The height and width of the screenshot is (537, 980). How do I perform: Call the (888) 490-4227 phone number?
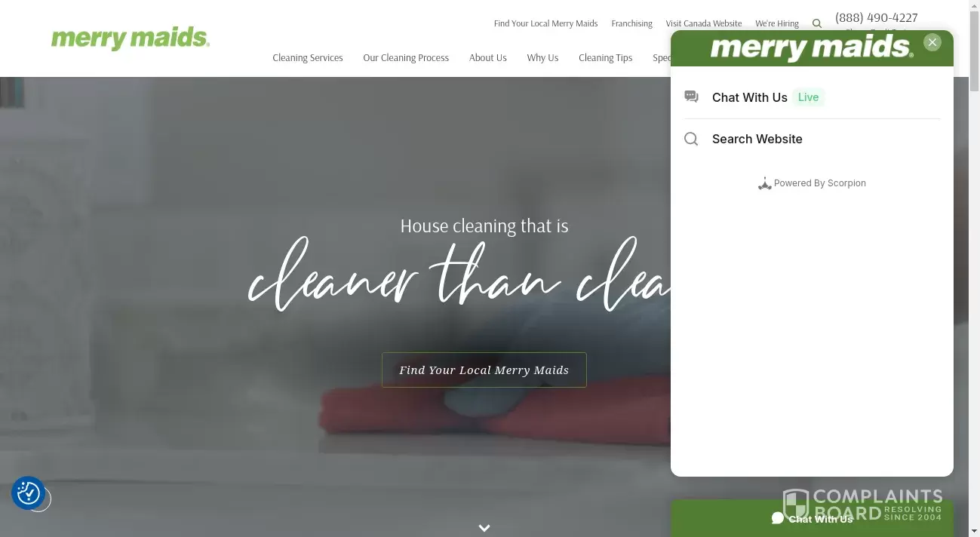click(x=877, y=17)
